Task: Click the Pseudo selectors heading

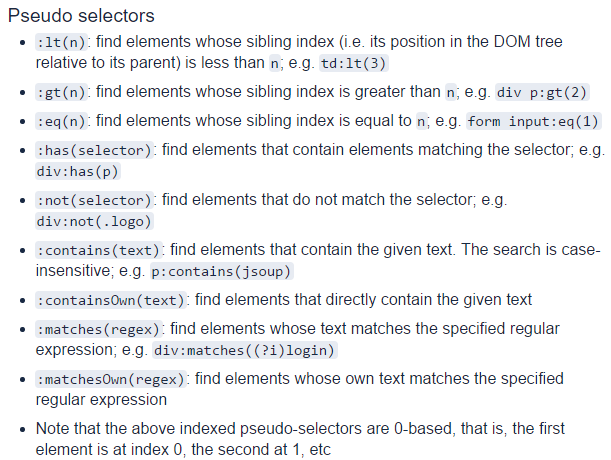Action: click(x=81, y=16)
